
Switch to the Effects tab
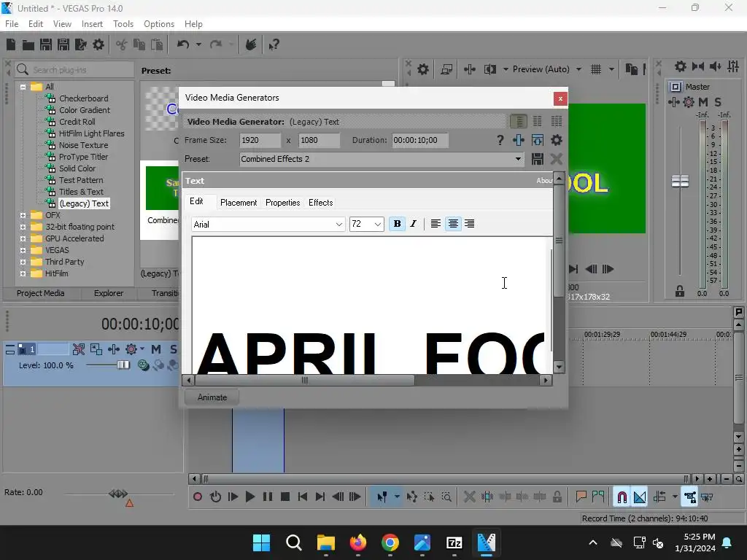321,203
